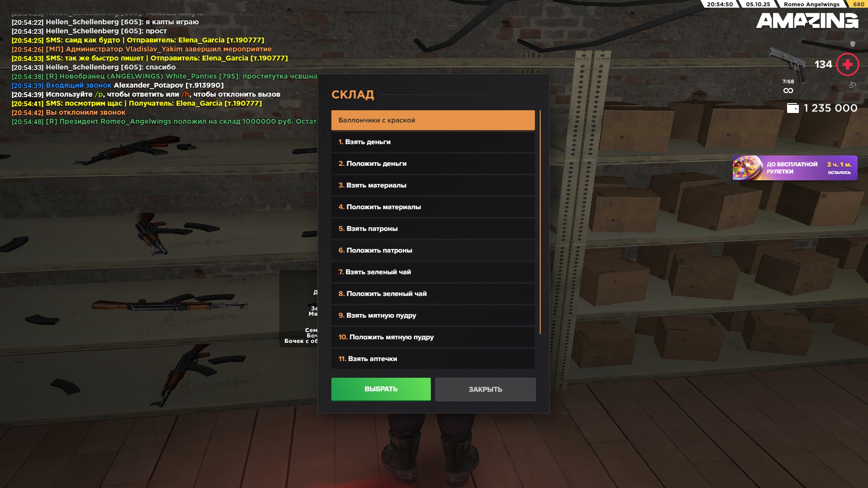The image size is (868, 488).
Task: Select the highlighted Баллончики с краской item
Action: tap(433, 120)
